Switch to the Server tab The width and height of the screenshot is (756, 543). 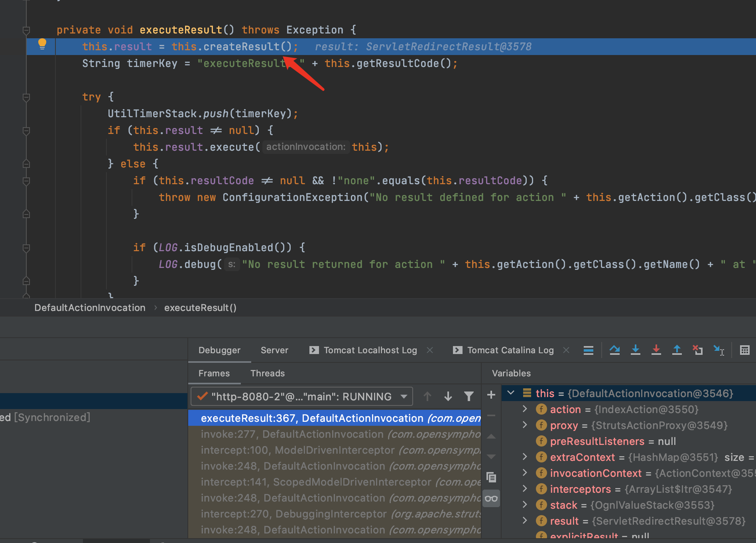pyautogui.click(x=274, y=350)
